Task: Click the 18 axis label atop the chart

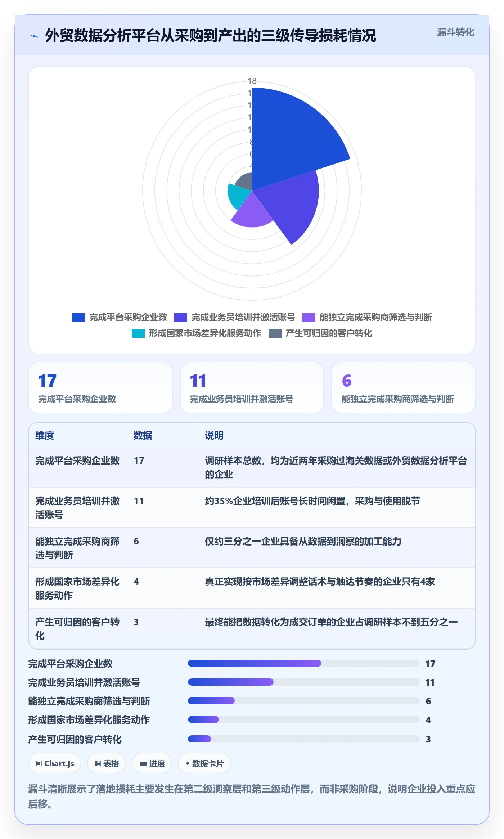Action: 252,81
